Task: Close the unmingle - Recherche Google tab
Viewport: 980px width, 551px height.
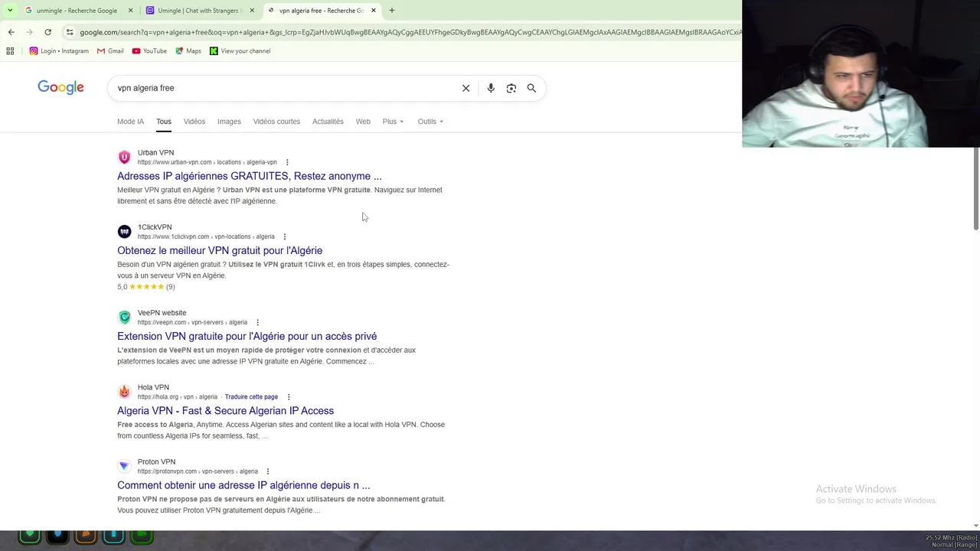Action: pos(130,11)
